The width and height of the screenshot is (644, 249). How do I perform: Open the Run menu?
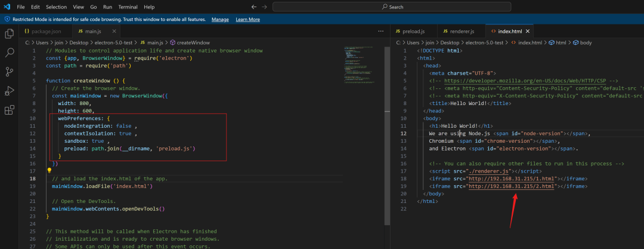pos(107,7)
